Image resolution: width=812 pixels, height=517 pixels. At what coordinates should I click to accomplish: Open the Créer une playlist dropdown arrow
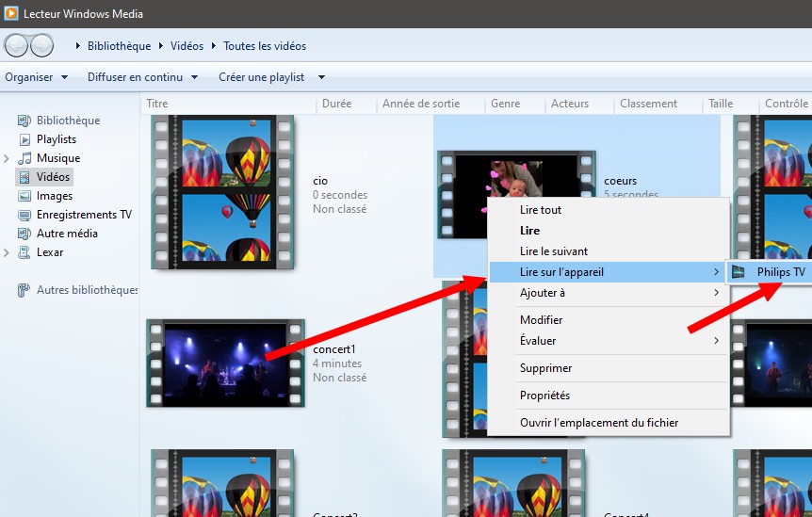[321, 77]
